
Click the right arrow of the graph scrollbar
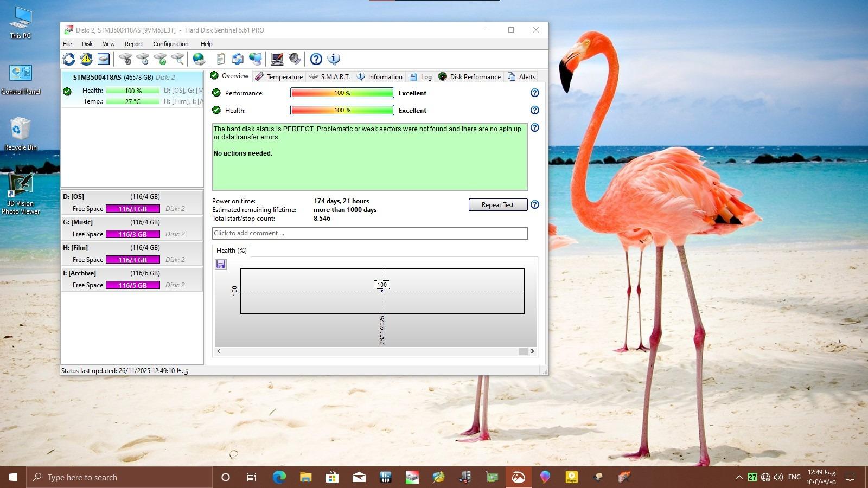point(532,351)
